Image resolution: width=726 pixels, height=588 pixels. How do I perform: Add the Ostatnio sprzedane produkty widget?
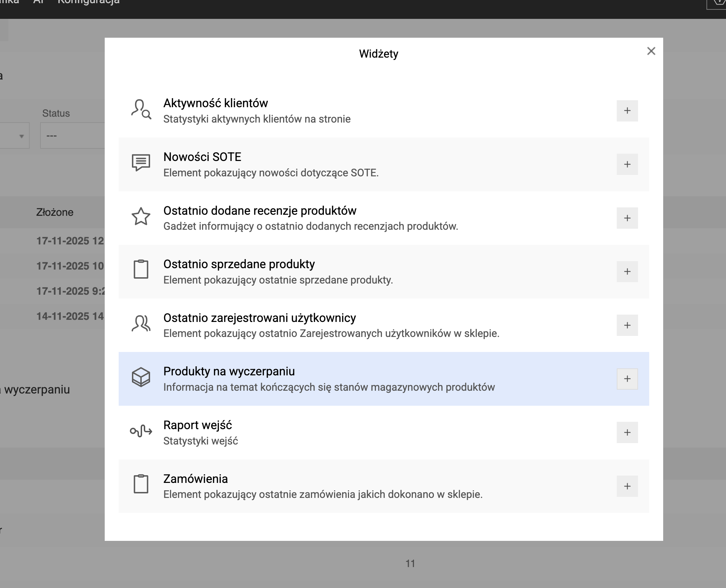[627, 272]
